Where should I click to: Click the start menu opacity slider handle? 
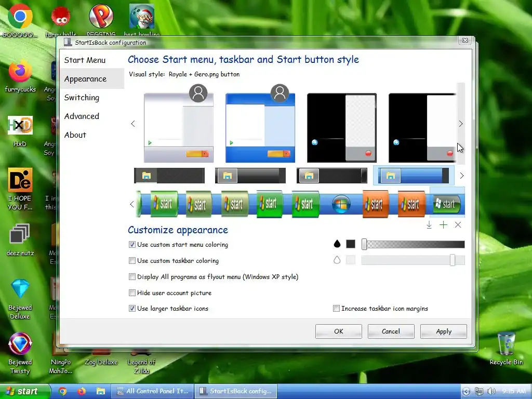tap(364, 244)
